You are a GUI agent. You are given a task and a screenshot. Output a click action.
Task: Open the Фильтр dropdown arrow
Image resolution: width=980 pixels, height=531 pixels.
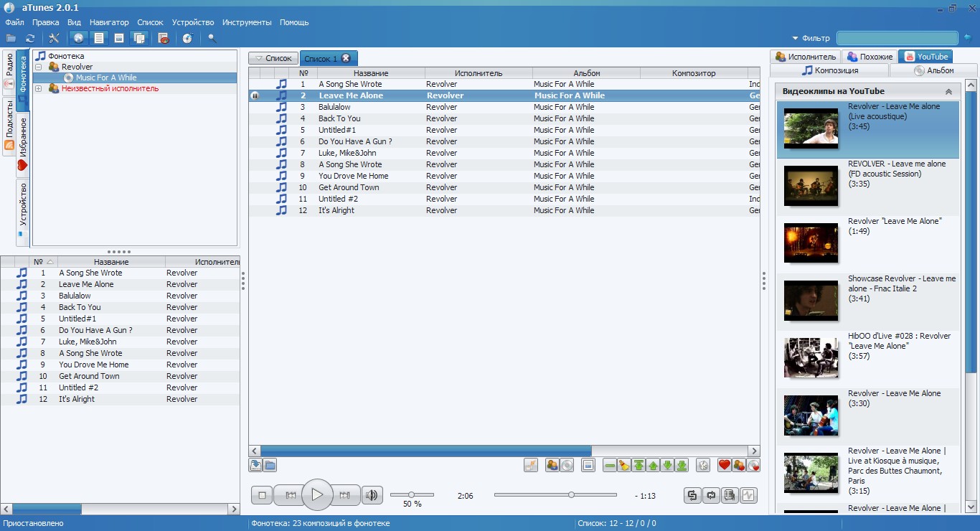click(x=795, y=39)
